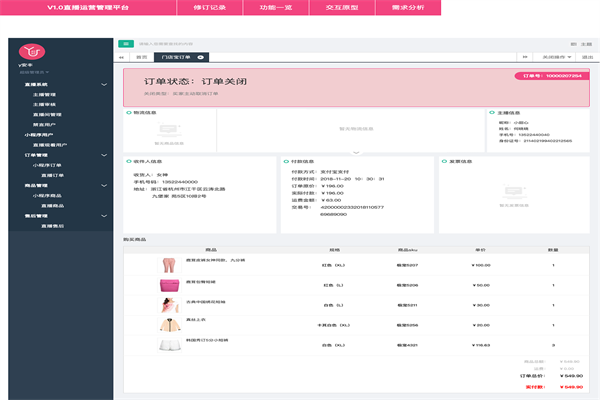Click the empty-state icon in invoice card

(x=514, y=191)
